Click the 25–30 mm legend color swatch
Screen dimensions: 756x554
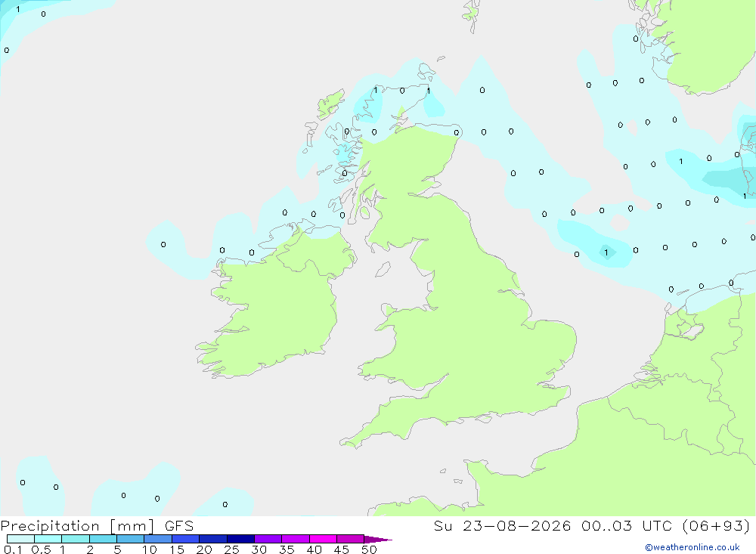tap(240, 539)
